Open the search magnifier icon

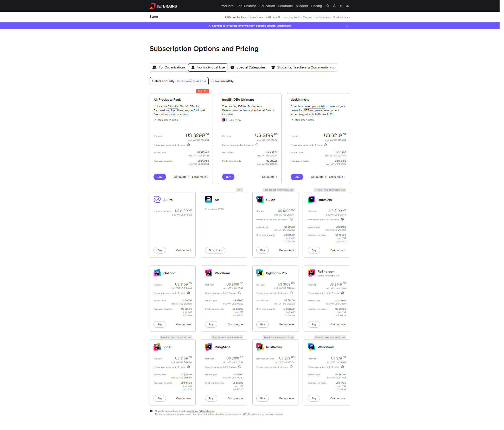(x=328, y=6)
